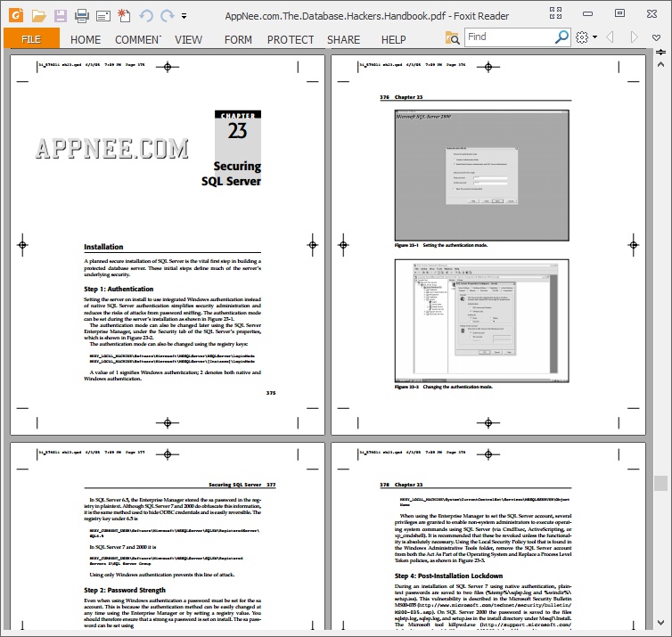
Task: Click the 'Step 1: Authentication' heading
Action: tap(119, 289)
